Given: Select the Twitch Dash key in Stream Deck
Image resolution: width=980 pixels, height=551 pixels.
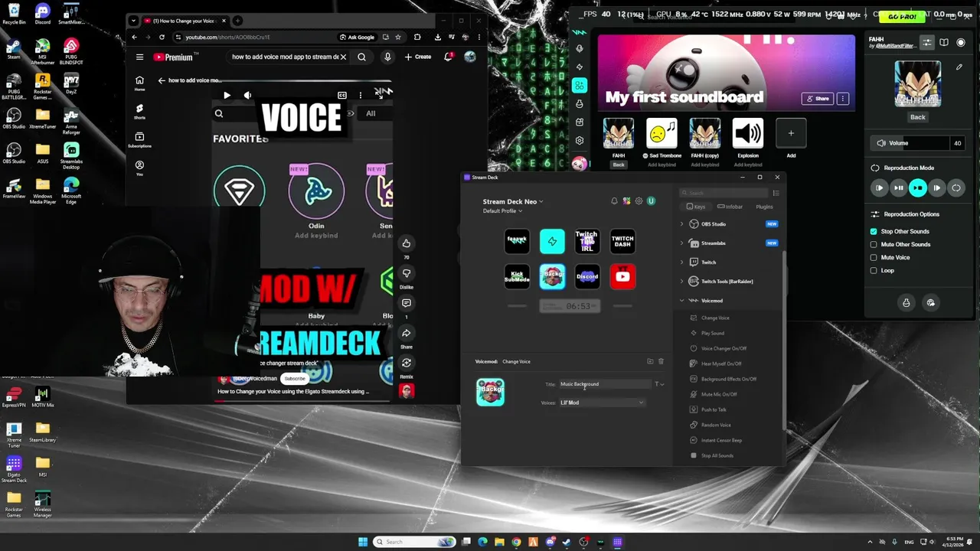Looking at the screenshot, I should [622, 241].
